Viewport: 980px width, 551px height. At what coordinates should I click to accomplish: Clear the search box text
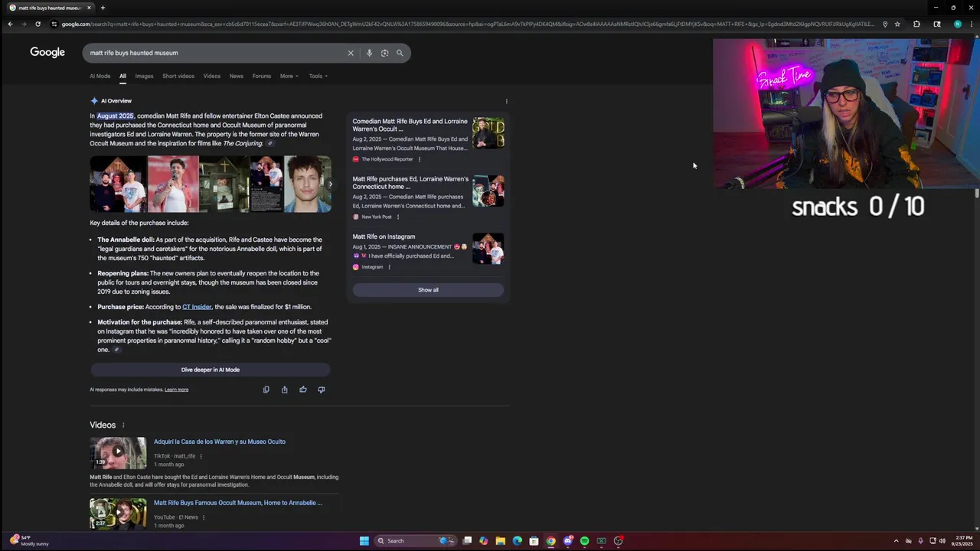(x=351, y=53)
